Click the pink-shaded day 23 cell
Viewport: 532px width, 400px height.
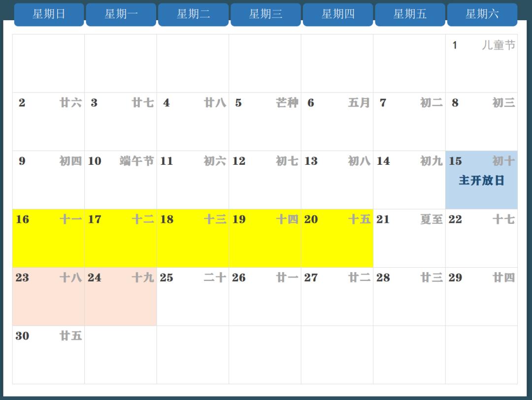tap(48, 297)
